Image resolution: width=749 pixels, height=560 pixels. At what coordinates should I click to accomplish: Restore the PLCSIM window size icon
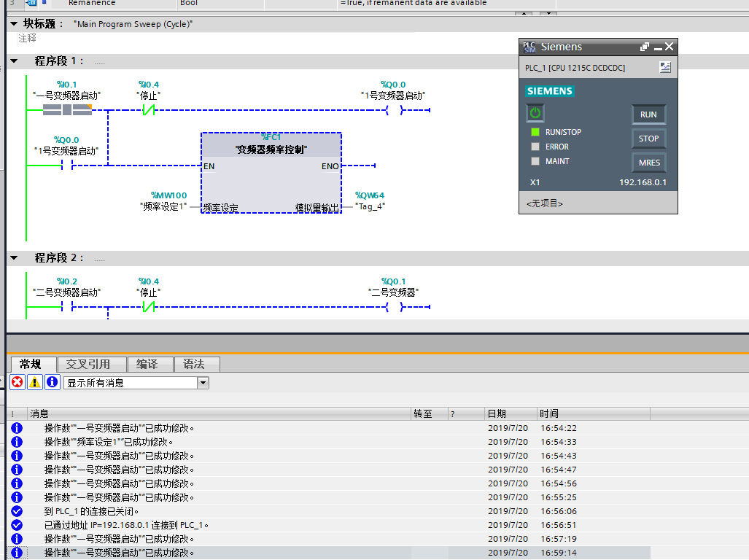tap(644, 47)
